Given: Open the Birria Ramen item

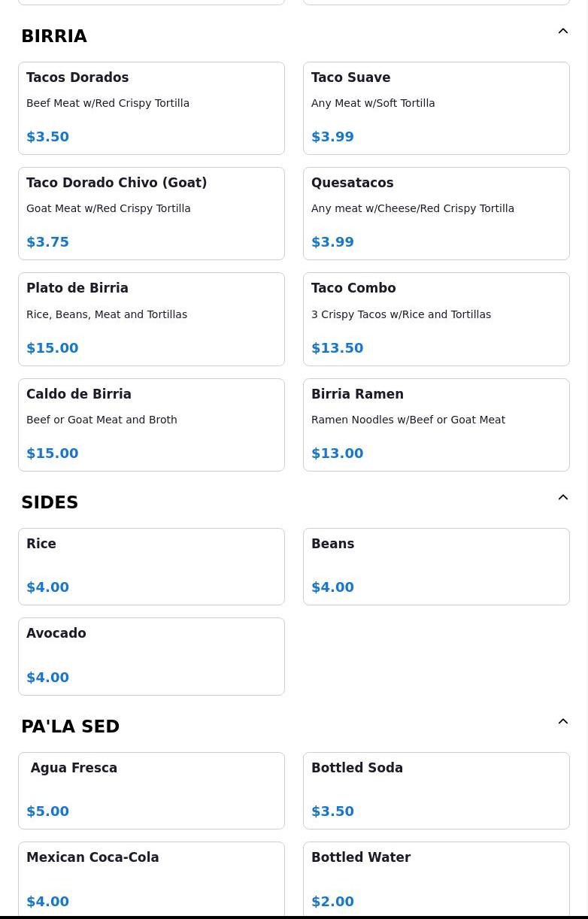Looking at the screenshot, I should tap(436, 425).
